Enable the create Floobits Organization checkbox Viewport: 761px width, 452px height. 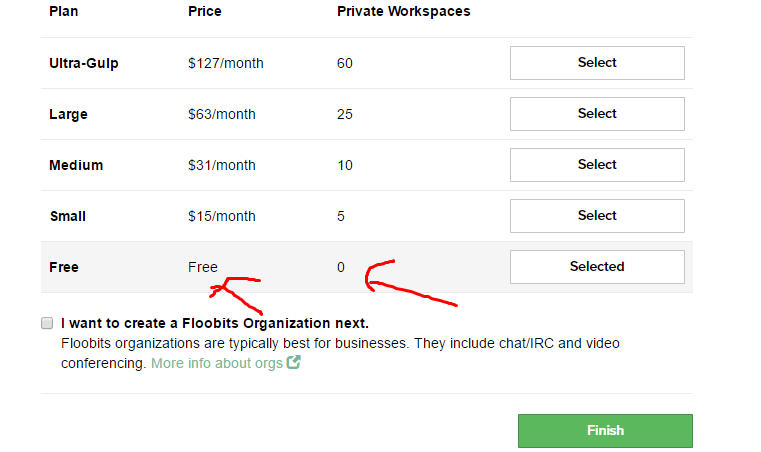[47, 323]
